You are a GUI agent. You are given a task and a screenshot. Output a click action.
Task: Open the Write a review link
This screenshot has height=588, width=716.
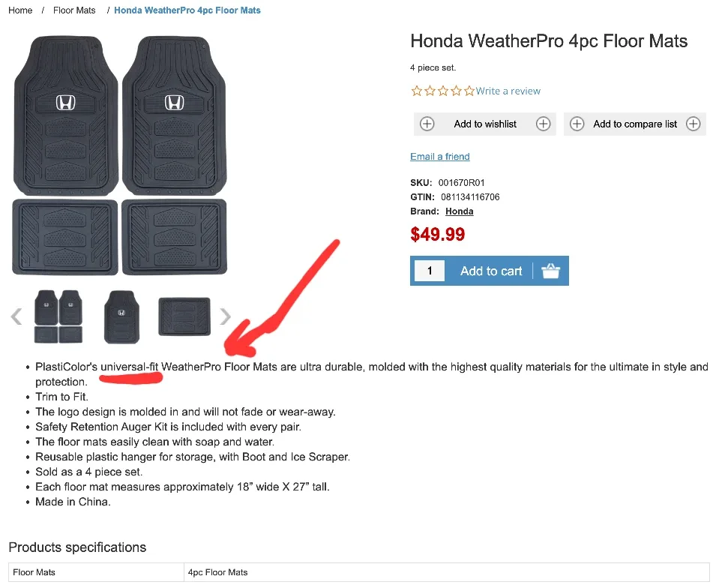508,91
